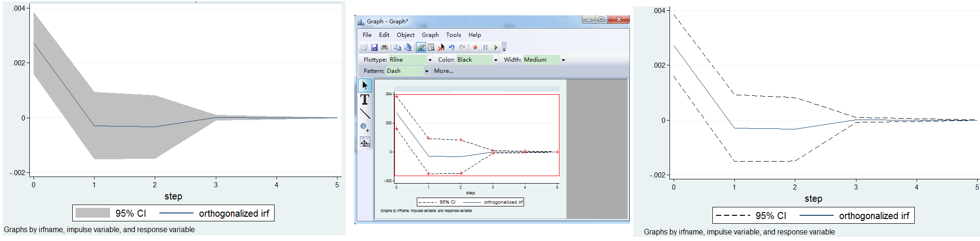Toggle the Graph Editor button
This screenshot has height=241, width=980.
pos(421,47)
